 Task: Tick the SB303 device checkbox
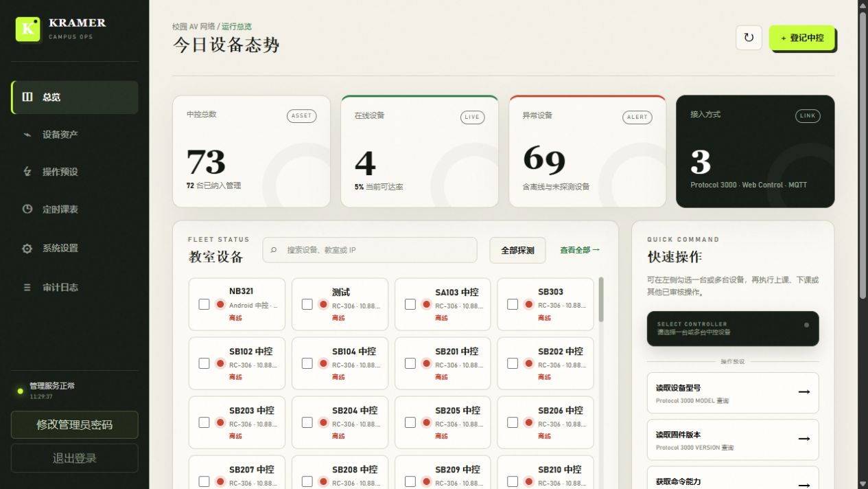pyautogui.click(x=512, y=304)
